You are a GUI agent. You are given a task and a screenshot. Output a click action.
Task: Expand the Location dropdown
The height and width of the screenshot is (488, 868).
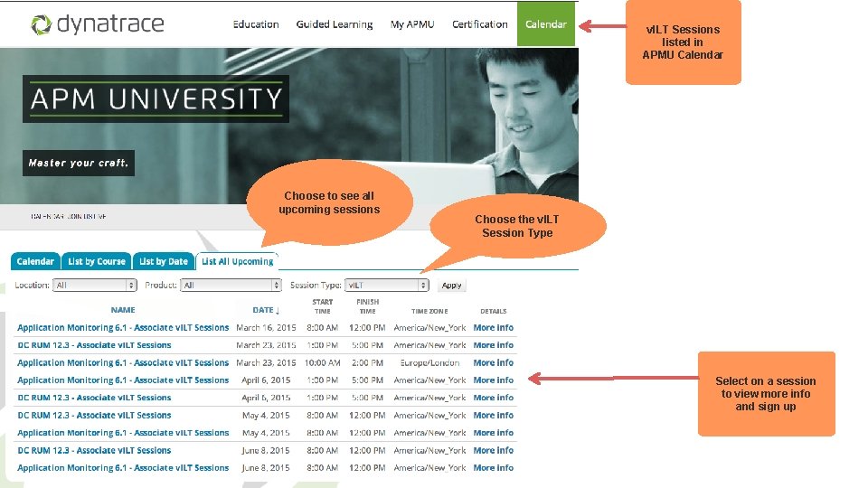tap(95, 285)
